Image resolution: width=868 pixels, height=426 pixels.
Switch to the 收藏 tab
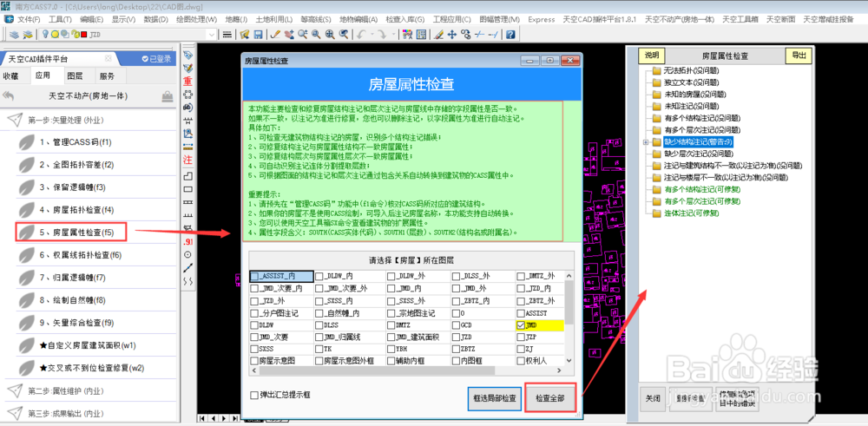[x=11, y=76]
